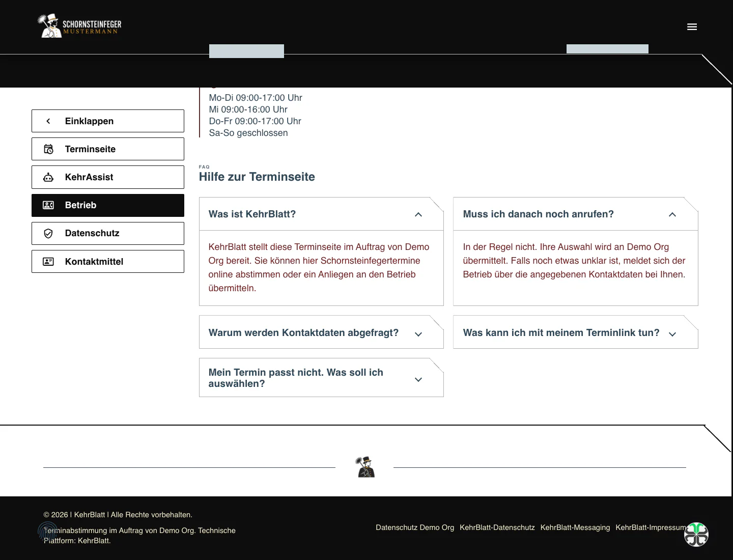
Task: Click the answer text starting 'KehrBlatt stellt diese Terminseite'
Action: pyautogui.click(x=319, y=267)
